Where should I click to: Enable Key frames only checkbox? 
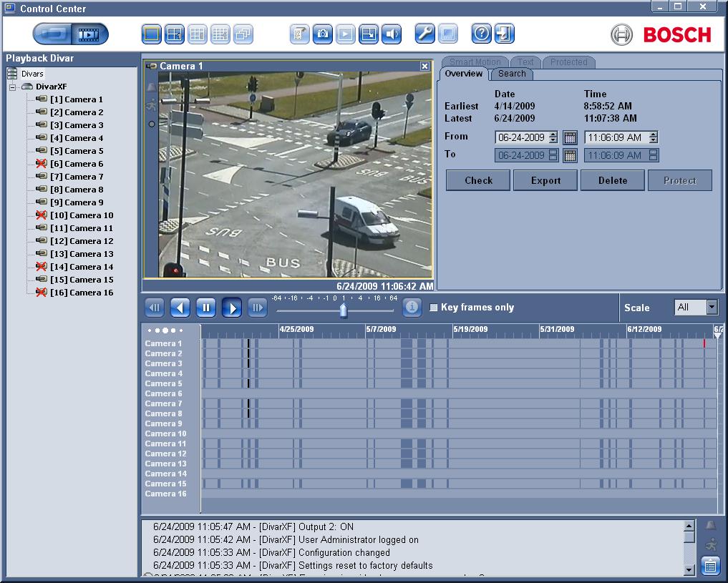coord(434,308)
